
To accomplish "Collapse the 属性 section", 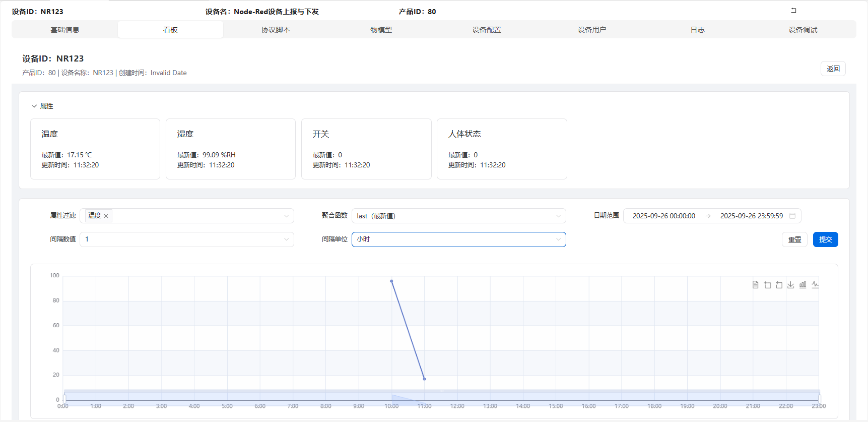I will [x=34, y=106].
